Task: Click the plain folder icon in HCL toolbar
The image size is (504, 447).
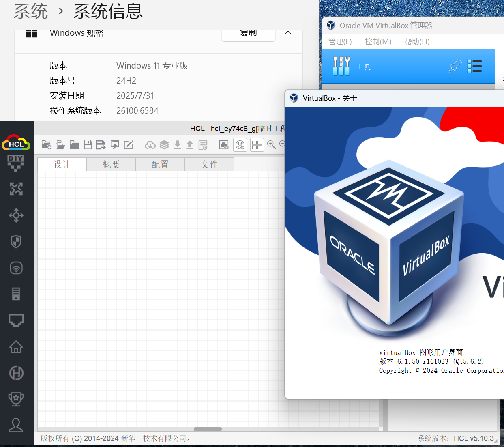Action: click(74, 145)
